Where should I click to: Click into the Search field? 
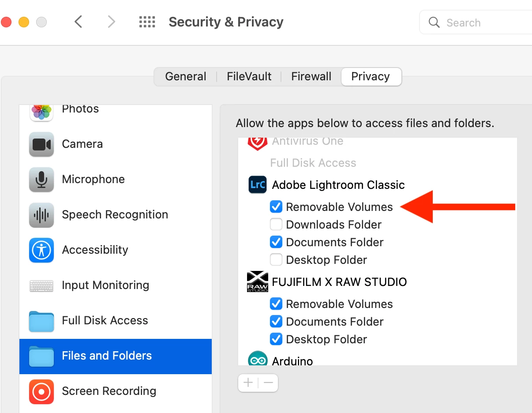click(476, 23)
